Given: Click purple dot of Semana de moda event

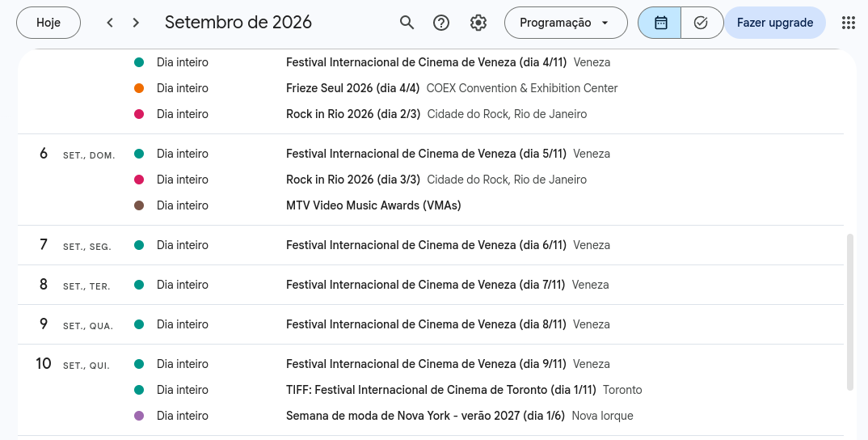Looking at the screenshot, I should coord(139,416).
